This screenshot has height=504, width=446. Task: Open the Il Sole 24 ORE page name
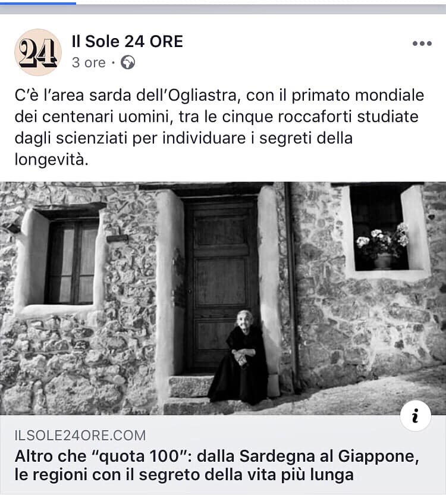click(x=127, y=42)
